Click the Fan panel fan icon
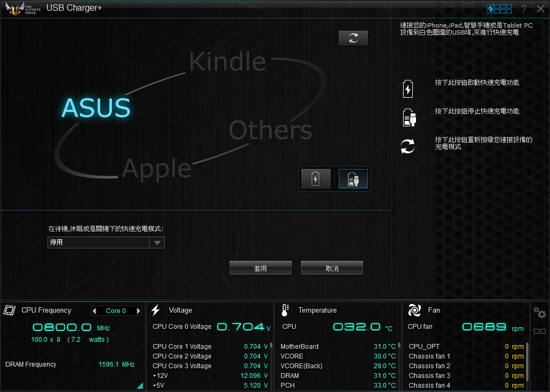 coord(414,310)
